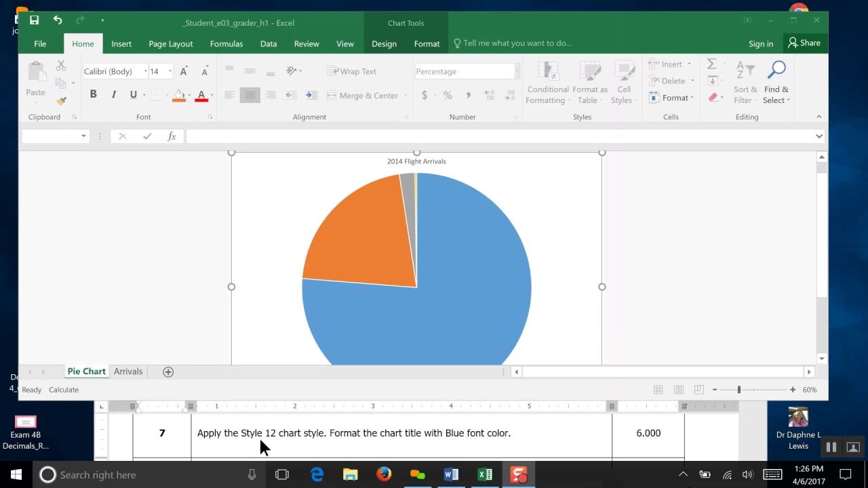Open the Format cells dropdown

(671, 98)
